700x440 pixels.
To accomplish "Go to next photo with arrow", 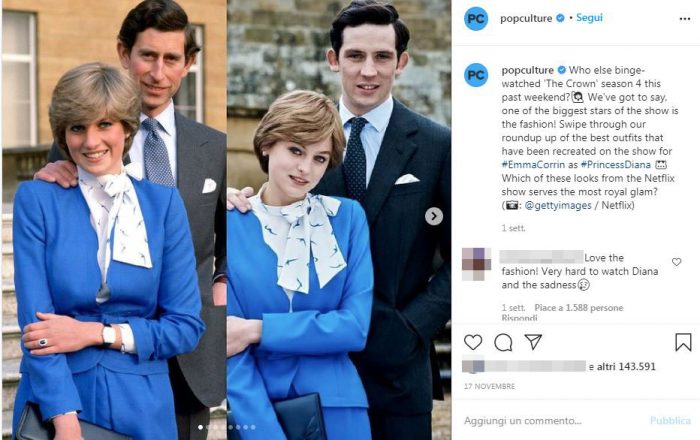I will point(434,216).
